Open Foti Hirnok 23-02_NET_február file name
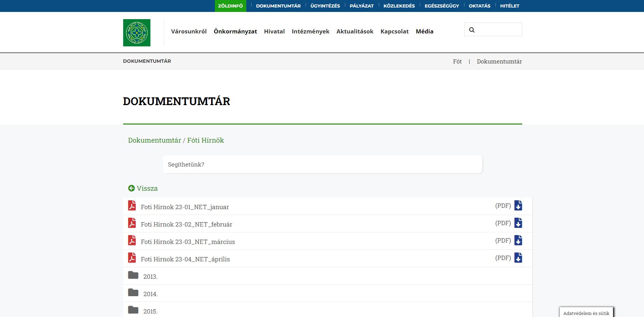Screen dimensions: 644x317 (187, 225)
